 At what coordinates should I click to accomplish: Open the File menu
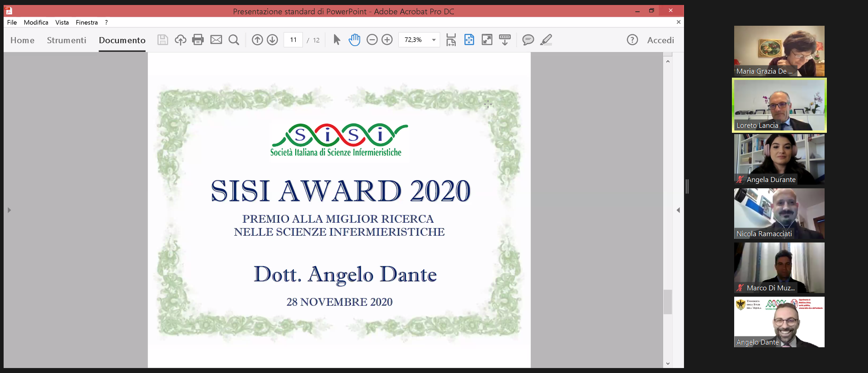pyautogui.click(x=12, y=22)
